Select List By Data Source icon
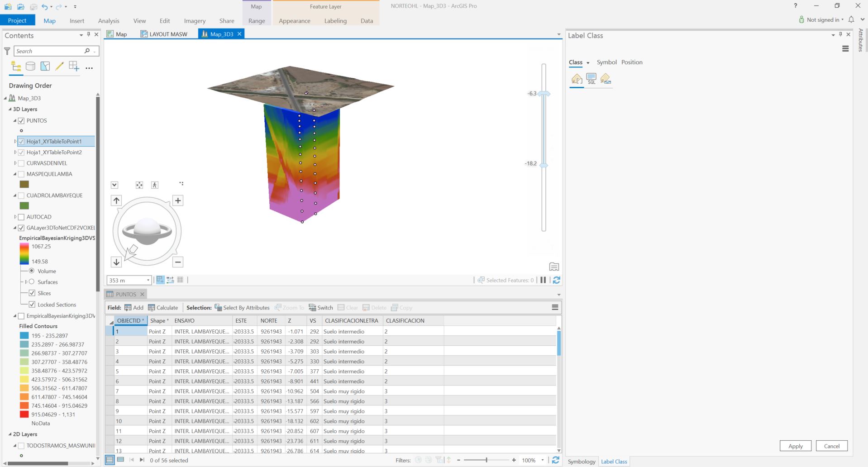 (x=30, y=67)
